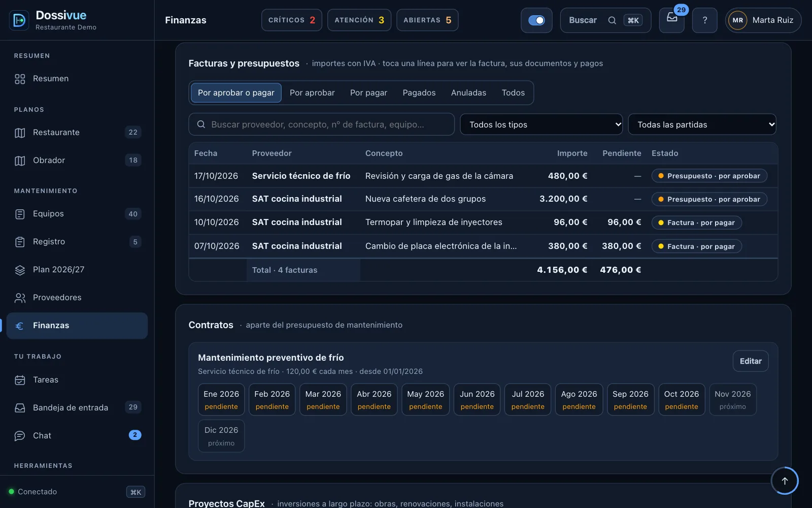812x508 pixels.
Task: Open the Todas las partidas dropdown
Action: tap(702, 124)
